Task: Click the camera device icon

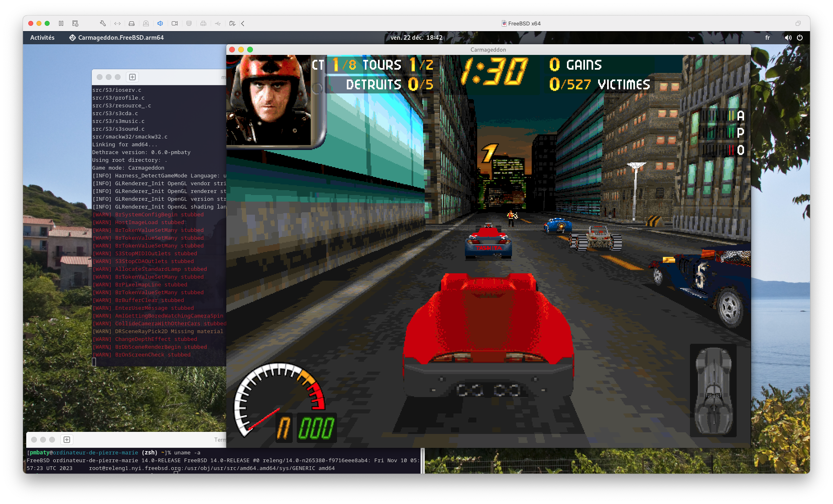Action: [x=175, y=23]
